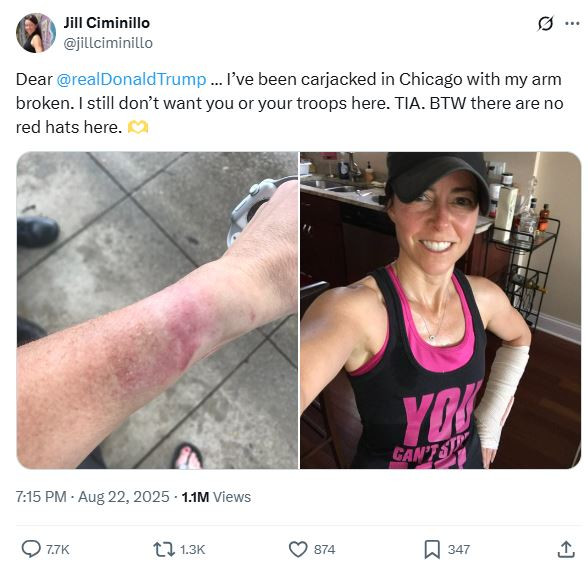Open the three-dot more options menu
Viewport: 588px width, 569px height.
(x=572, y=23)
